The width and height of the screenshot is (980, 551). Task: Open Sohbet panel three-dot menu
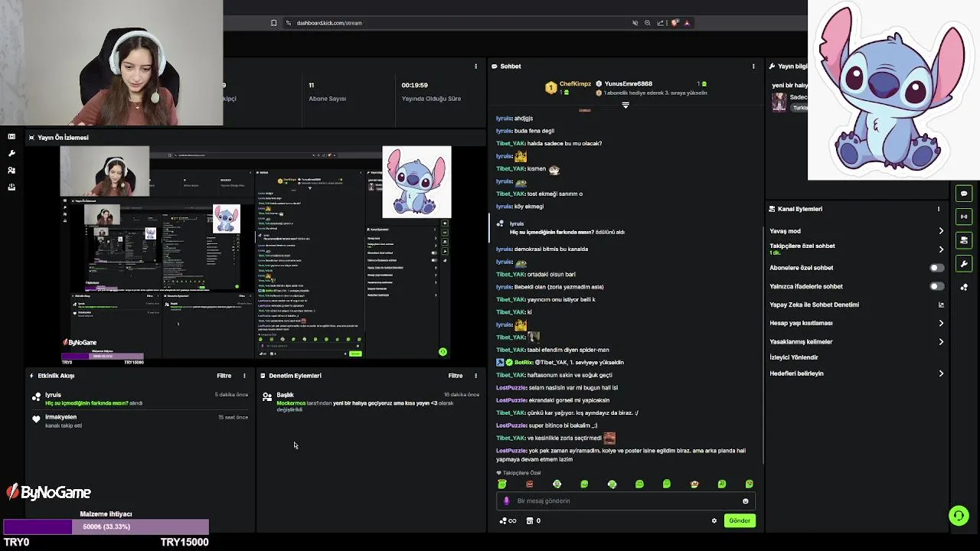coord(753,67)
